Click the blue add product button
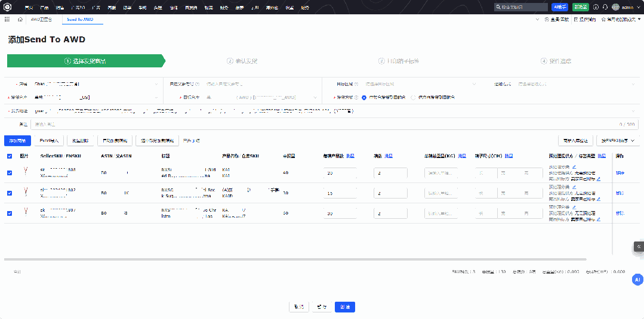 click(x=17, y=141)
